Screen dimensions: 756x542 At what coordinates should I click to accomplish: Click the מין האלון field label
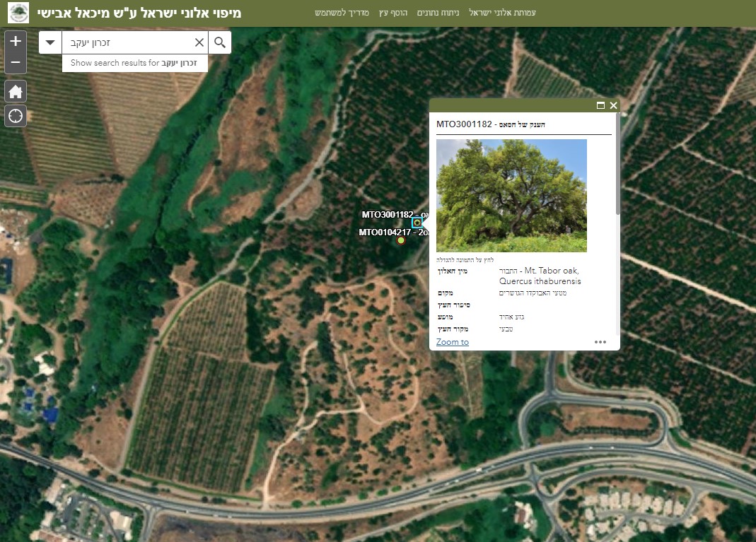point(452,271)
